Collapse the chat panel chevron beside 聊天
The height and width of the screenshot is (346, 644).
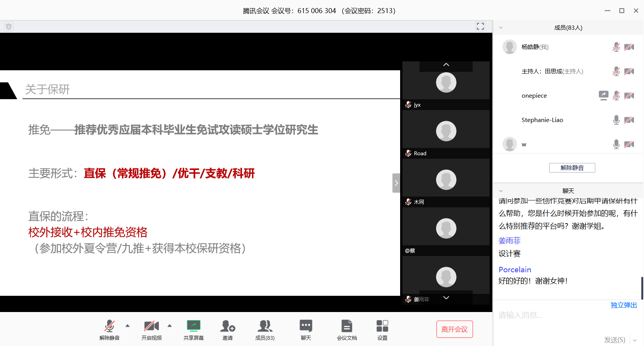[x=501, y=191]
